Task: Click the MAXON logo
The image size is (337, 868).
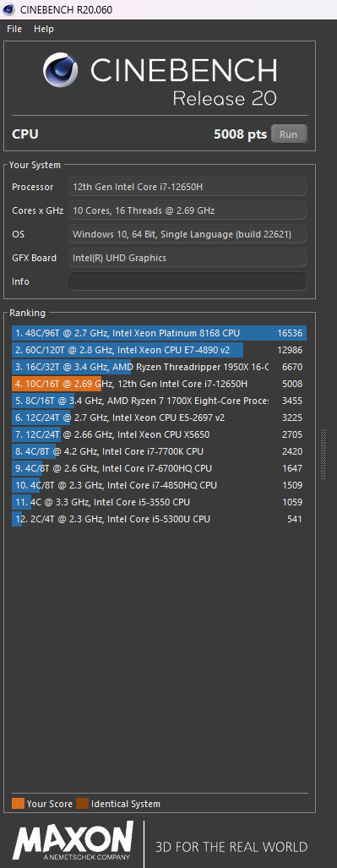Action: coord(73,840)
